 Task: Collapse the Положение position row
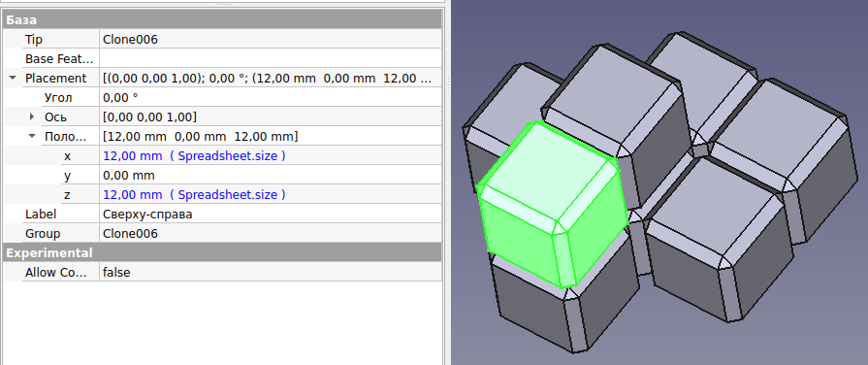pos(32,136)
